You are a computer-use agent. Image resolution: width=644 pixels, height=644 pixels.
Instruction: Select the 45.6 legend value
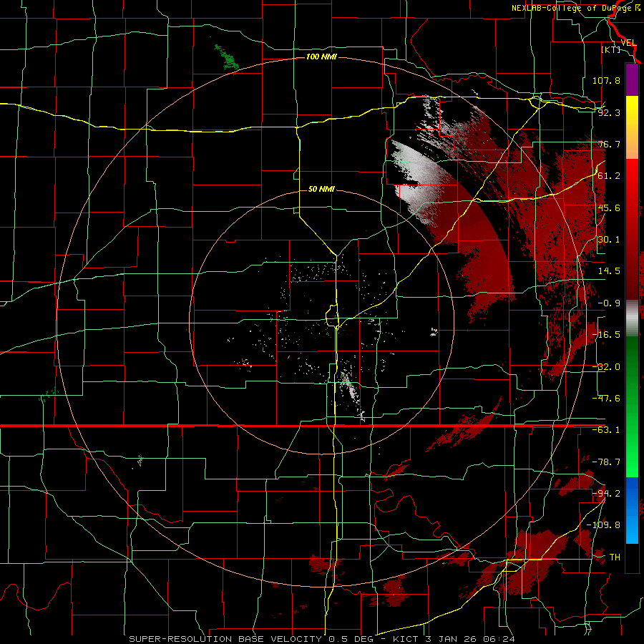[609, 208]
